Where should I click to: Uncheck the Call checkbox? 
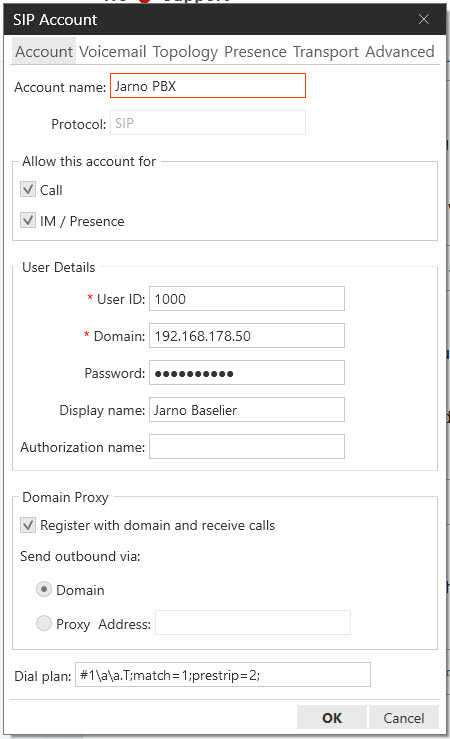tap(28, 189)
